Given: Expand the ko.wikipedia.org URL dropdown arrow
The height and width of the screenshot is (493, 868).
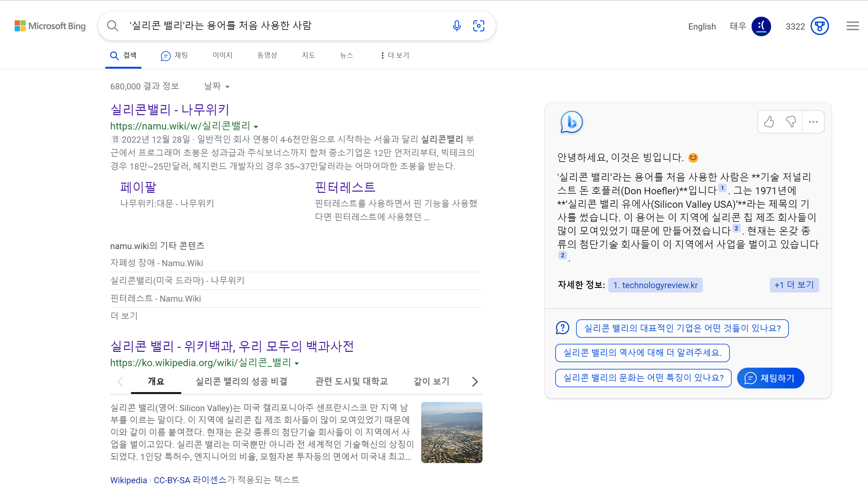Looking at the screenshot, I should coord(297,363).
